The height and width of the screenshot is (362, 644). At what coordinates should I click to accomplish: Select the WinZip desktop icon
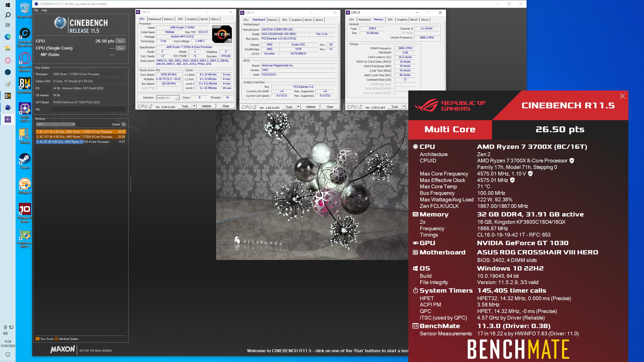pos(24,136)
